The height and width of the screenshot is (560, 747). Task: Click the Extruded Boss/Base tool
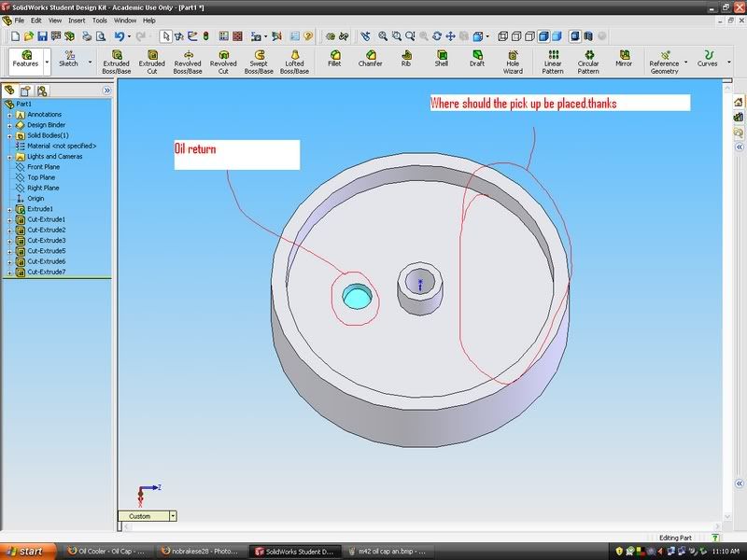click(116, 62)
